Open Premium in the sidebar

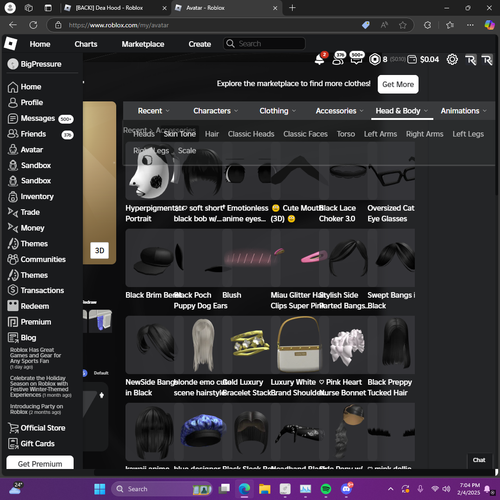pos(29,322)
